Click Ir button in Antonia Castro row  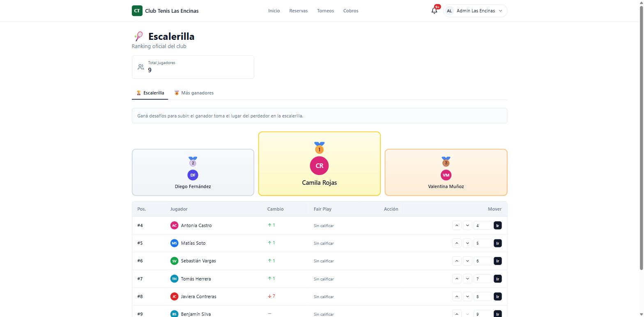(497, 225)
